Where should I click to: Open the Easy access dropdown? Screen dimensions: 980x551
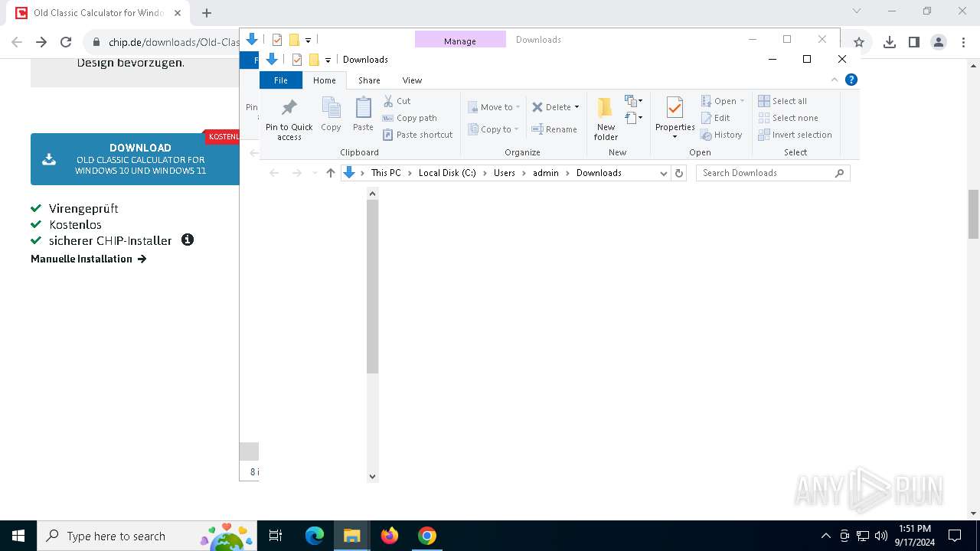[633, 118]
